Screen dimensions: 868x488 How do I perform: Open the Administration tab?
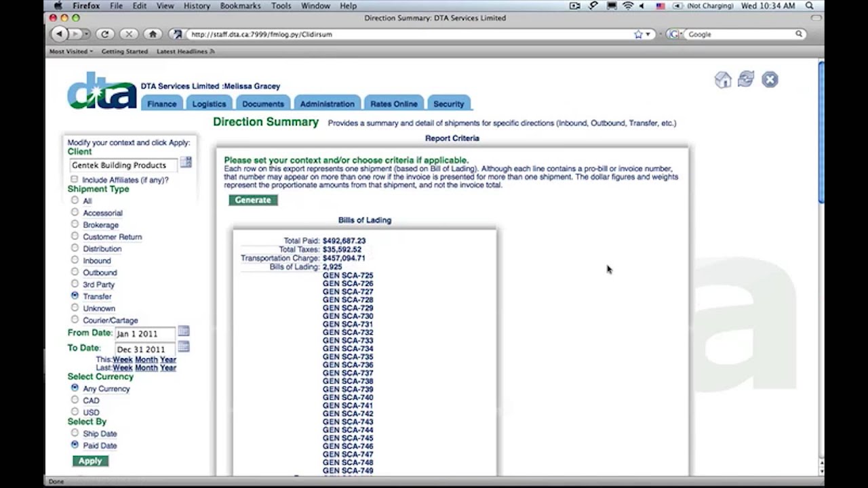pyautogui.click(x=327, y=104)
